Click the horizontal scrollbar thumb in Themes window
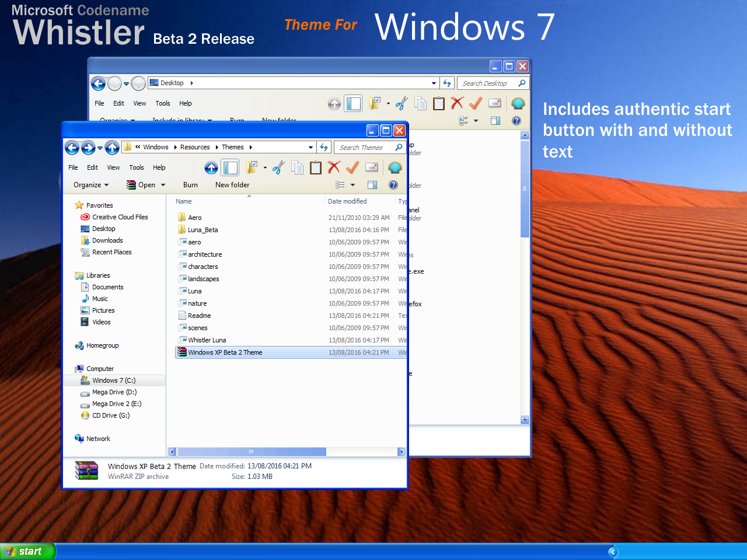Screen dimensions: 747x560 [x=252, y=452]
